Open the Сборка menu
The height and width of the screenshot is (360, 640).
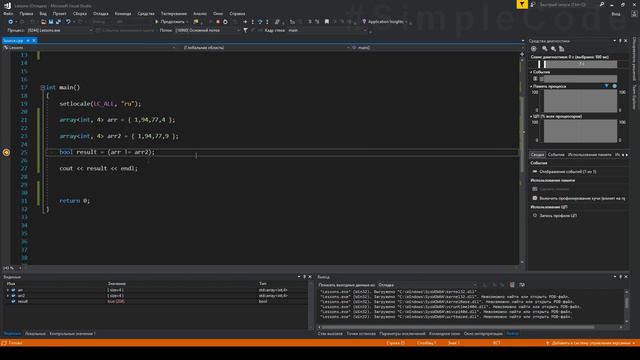click(80, 13)
